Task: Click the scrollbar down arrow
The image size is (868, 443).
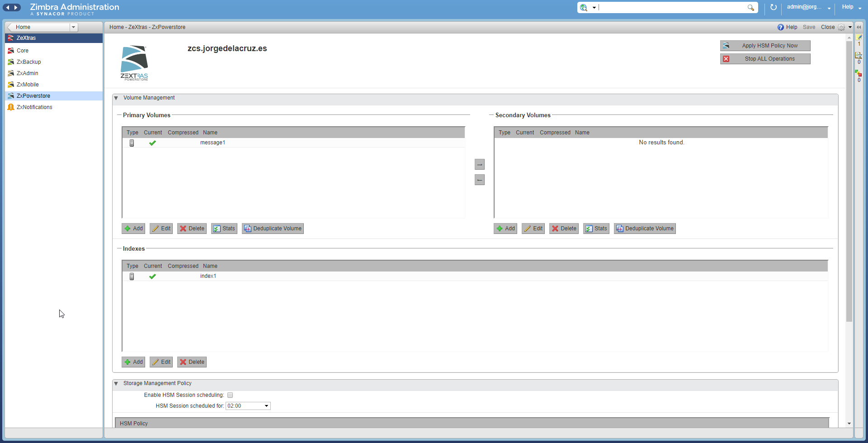Action: coord(849,424)
